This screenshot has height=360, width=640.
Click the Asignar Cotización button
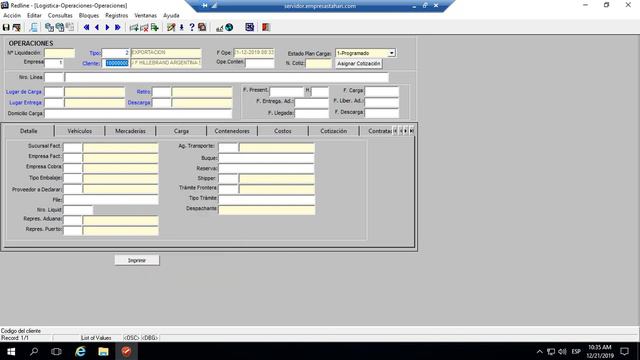coord(359,64)
